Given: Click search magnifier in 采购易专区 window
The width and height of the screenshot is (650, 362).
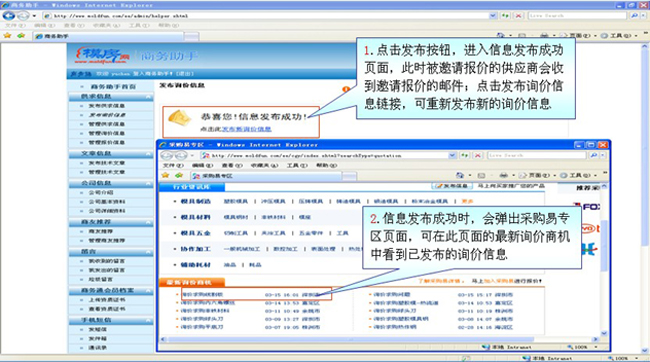Looking at the screenshot, I should (x=594, y=155).
